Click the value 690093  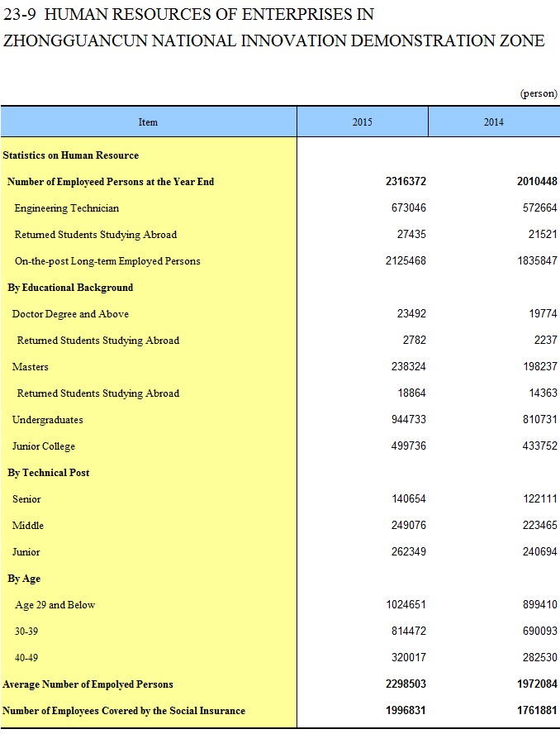click(540, 632)
